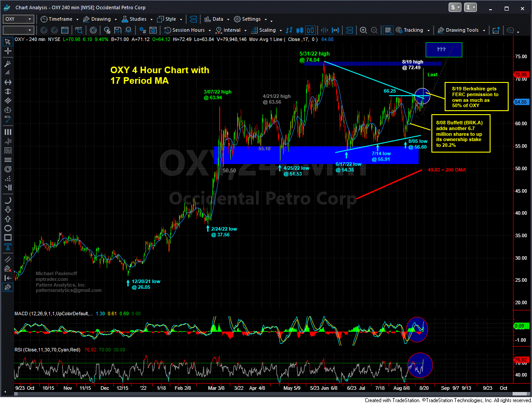Pick the vertical double-arrow drawing tool
Viewport: 532px width, 403px height.
[x=7, y=92]
